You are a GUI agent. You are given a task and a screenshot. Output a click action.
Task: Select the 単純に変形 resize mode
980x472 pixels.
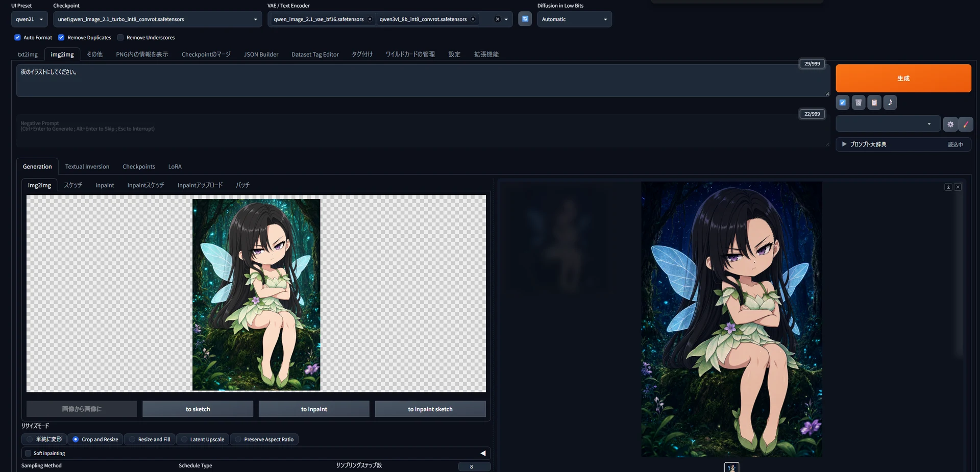coord(44,439)
